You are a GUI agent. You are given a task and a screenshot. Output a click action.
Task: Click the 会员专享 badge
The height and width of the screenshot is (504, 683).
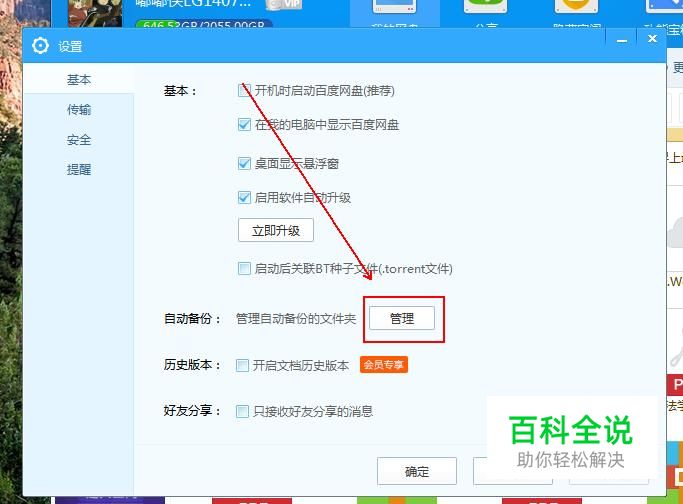384,365
